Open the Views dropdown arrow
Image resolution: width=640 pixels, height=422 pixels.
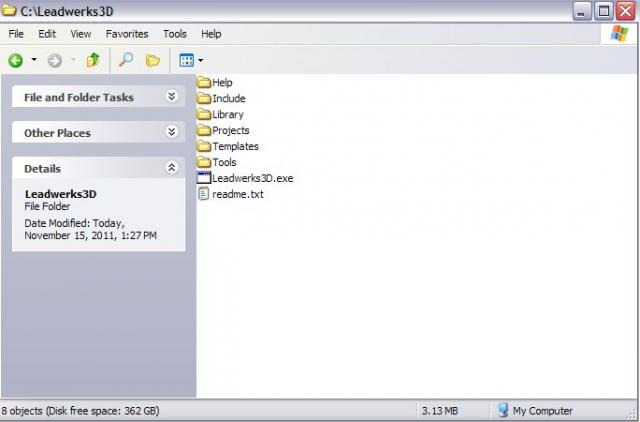pyautogui.click(x=201, y=60)
